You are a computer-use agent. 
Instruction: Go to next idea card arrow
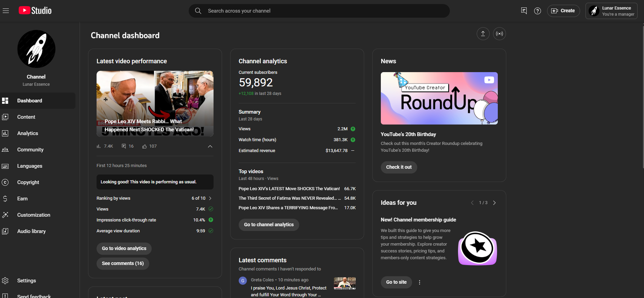494,203
